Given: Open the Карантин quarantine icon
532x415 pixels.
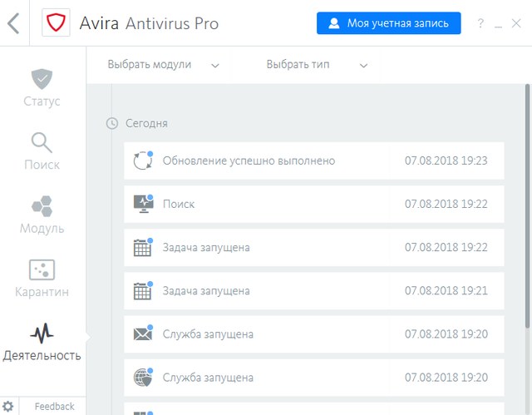Looking at the screenshot, I should coord(42,269).
